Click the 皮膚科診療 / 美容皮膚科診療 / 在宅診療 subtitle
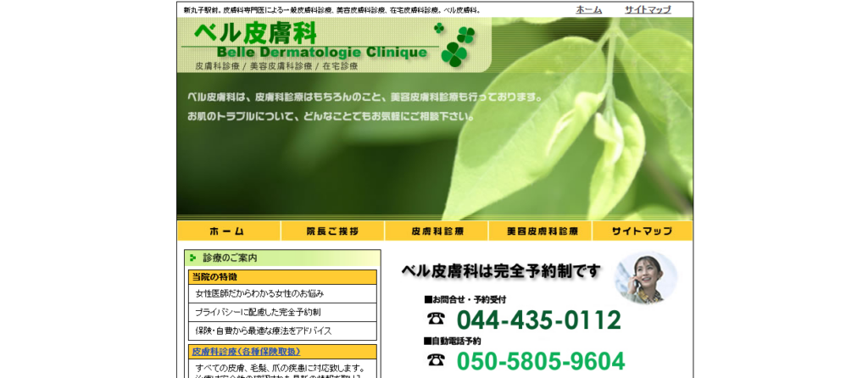Image resolution: width=868 pixels, height=378 pixels. pos(277,66)
